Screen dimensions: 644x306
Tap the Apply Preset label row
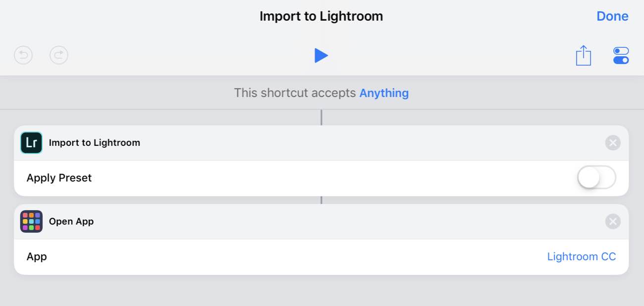(x=321, y=178)
